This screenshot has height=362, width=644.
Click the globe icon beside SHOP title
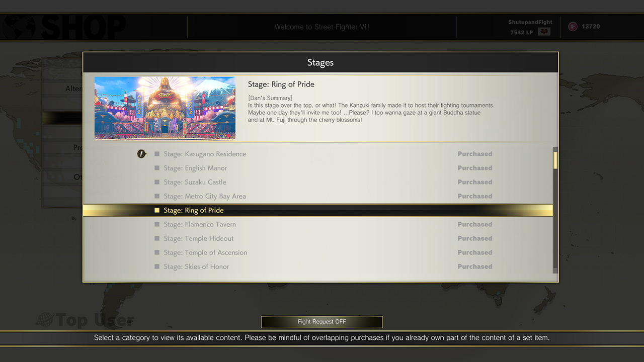(x=19, y=28)
